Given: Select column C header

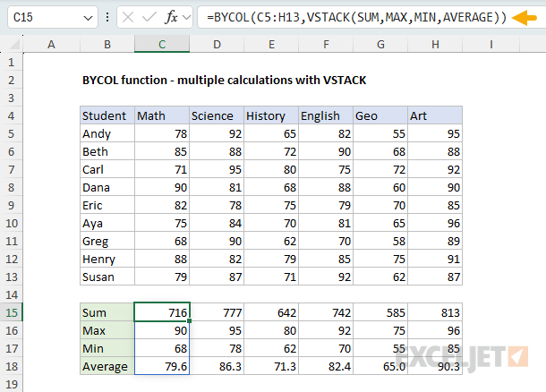Looking at the screenshot, I should click(x=162, y=44).
